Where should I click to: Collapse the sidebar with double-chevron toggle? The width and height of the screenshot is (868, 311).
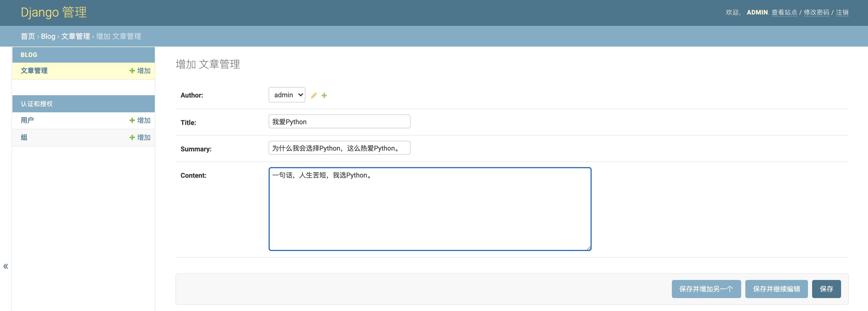6,266
